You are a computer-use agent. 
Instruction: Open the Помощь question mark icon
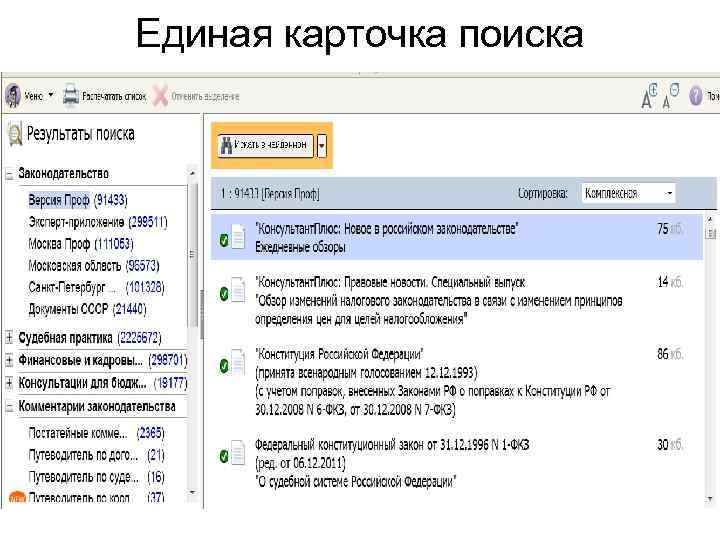pyautogui.click(x=696, y=96)
